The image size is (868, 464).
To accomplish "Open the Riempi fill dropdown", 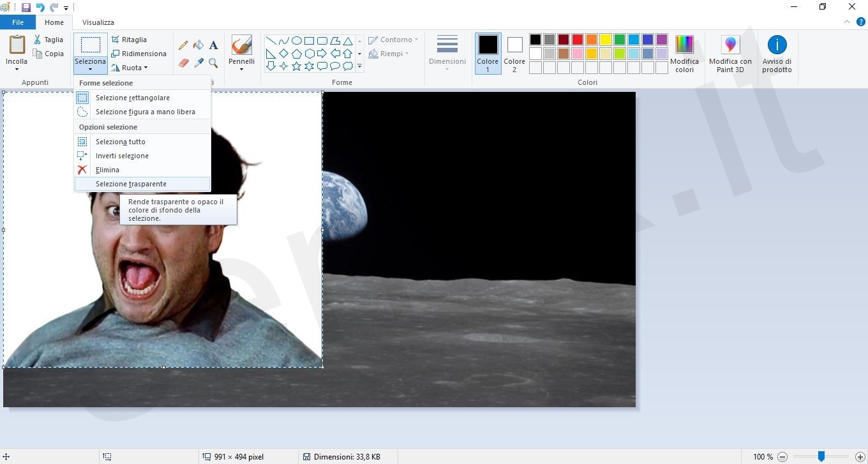I will pyautogui.click(x=389, y=54).
